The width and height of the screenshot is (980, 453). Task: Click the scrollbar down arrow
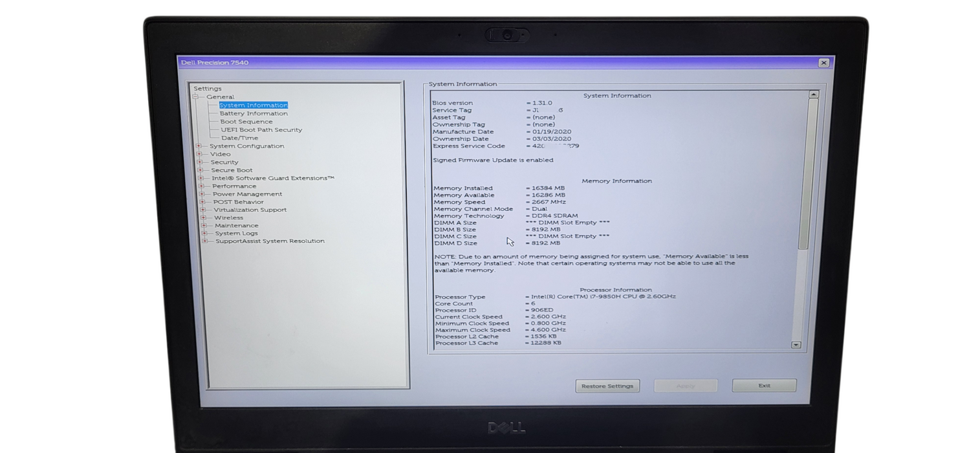click(x=796, y=346)
